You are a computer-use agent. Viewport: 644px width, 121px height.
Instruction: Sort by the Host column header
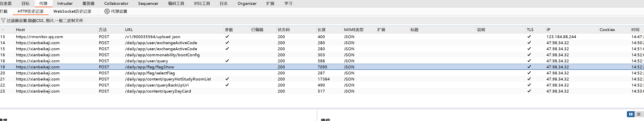coord(20,30)
